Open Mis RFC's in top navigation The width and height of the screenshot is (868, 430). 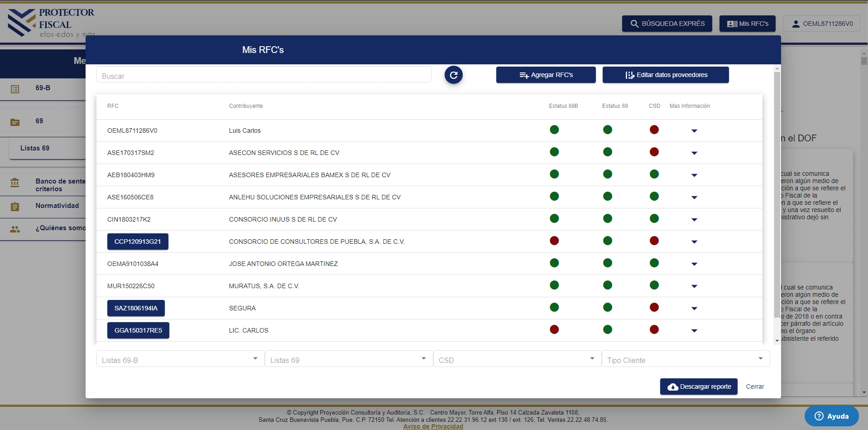(x=747, y=24)
